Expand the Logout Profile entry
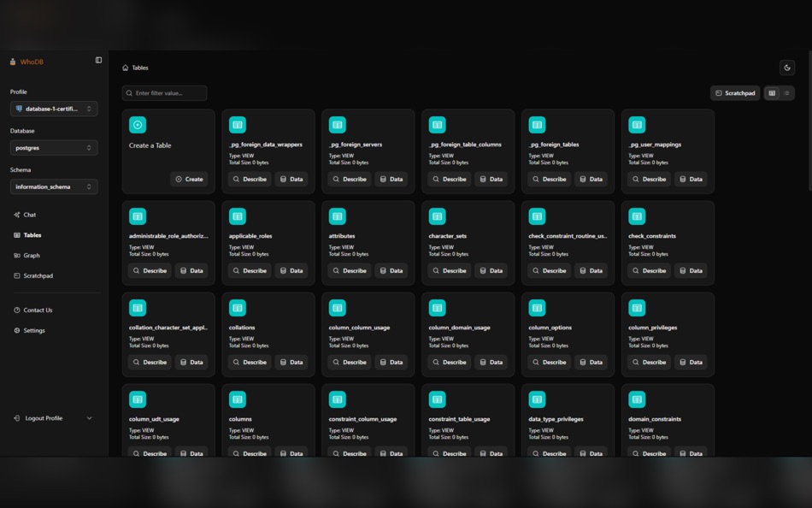The image size is (812, 508). click(x=89, y=417)
